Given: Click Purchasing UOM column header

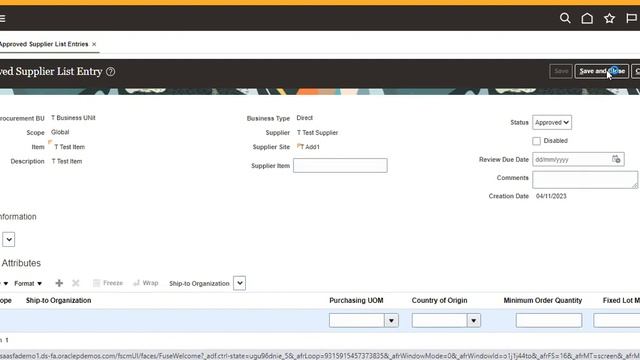Looking at the screenshot, I should point(356,300).
